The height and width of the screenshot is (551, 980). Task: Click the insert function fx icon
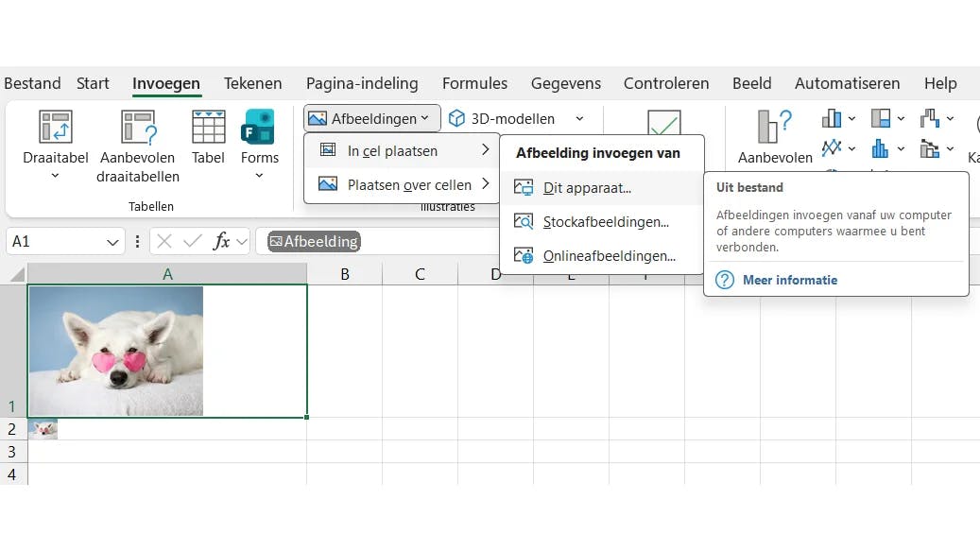[221, 241]
